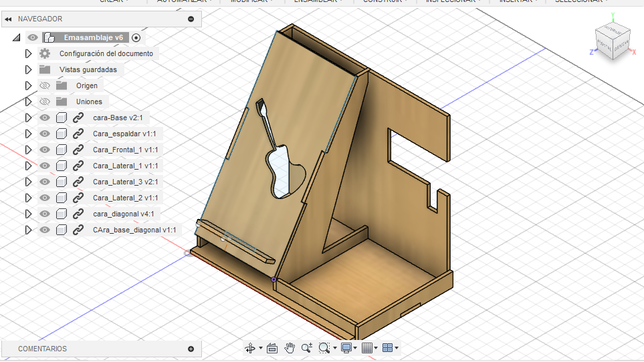Viewport: 644px width, 362px height.
Task: Hide the Cara_Lateral_2 v1:1 component
Action: tap(45, 198)
